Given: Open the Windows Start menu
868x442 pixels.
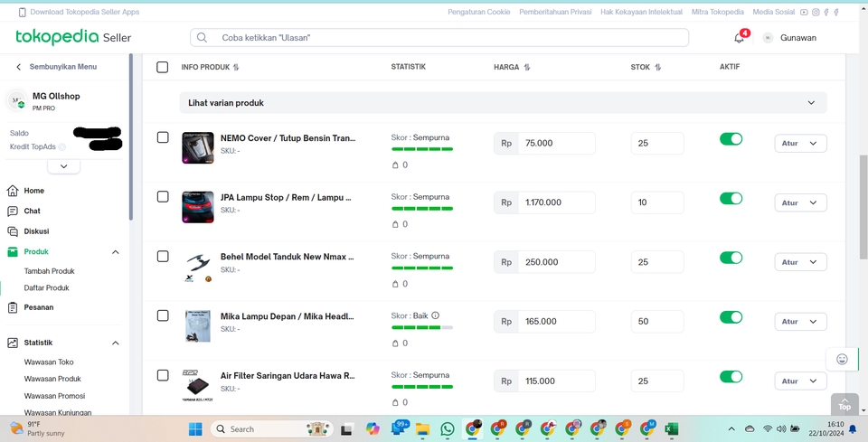Looking at the screenshot, I should pos(195,428).
